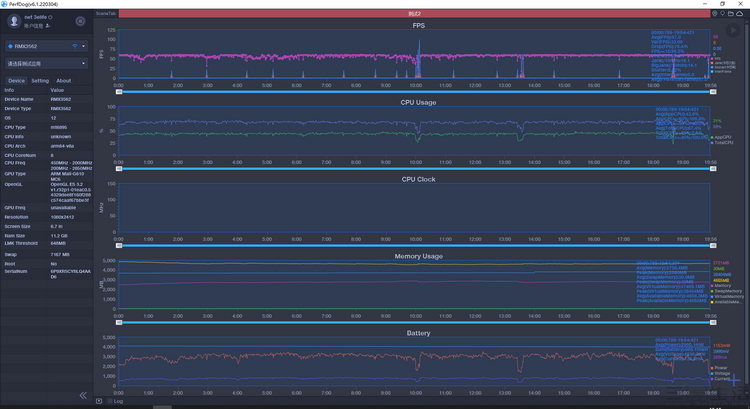The image size is (750, 409).
Task: Toggle the Current legend series
Action: click(720, 378)
